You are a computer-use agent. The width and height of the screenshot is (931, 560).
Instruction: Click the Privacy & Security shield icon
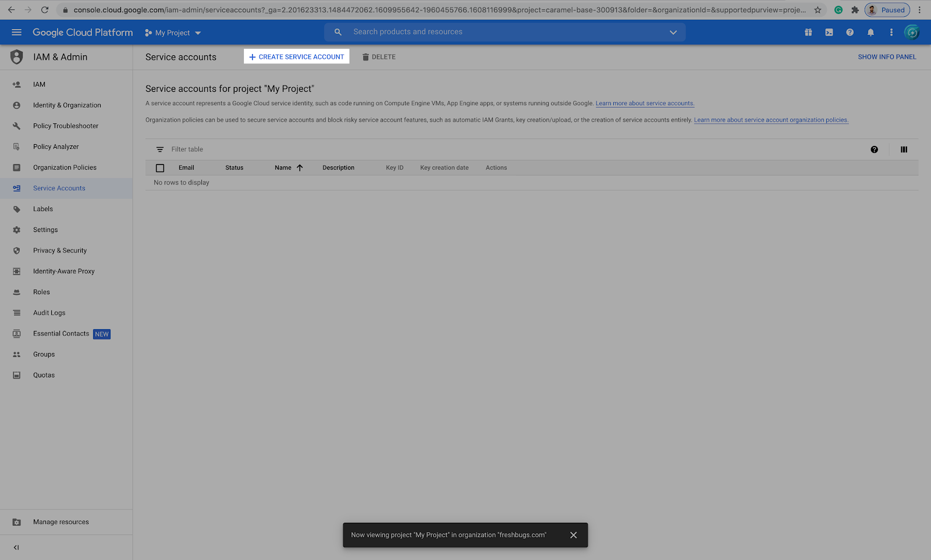17,251
